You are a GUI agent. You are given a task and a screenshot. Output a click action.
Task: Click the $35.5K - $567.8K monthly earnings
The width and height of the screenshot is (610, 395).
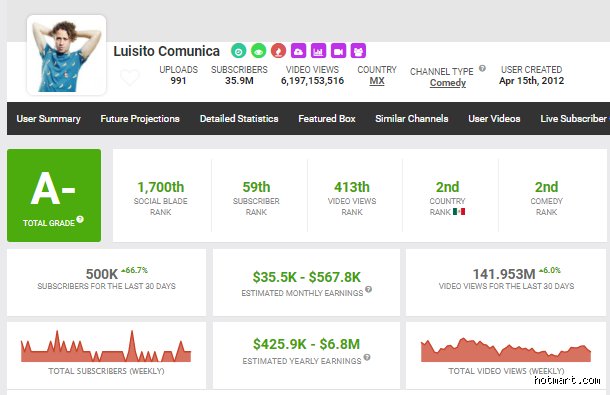(x=307, y=277)
